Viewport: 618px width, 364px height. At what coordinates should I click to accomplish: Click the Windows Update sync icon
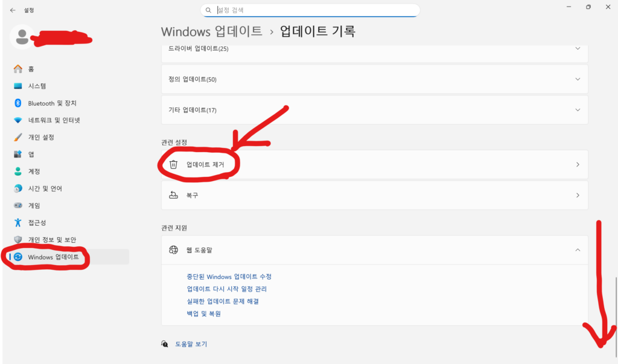point(18,257)
